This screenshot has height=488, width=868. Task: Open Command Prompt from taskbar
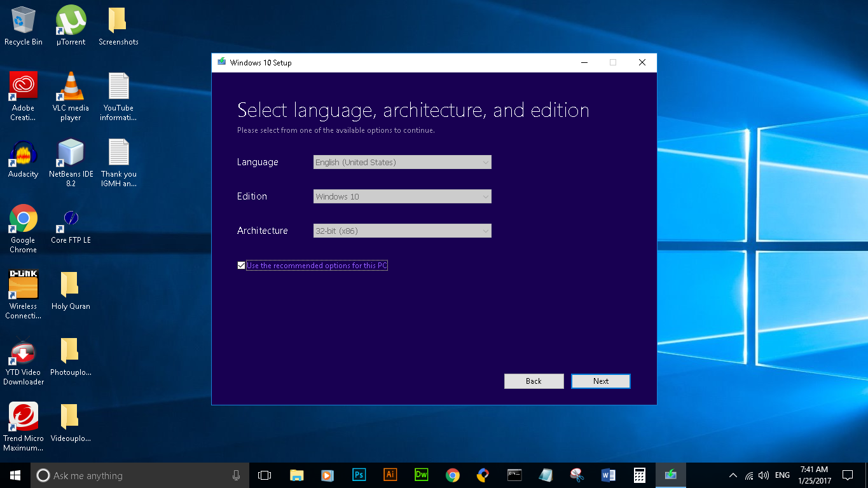pyautogui.click(x=514, y=475)
